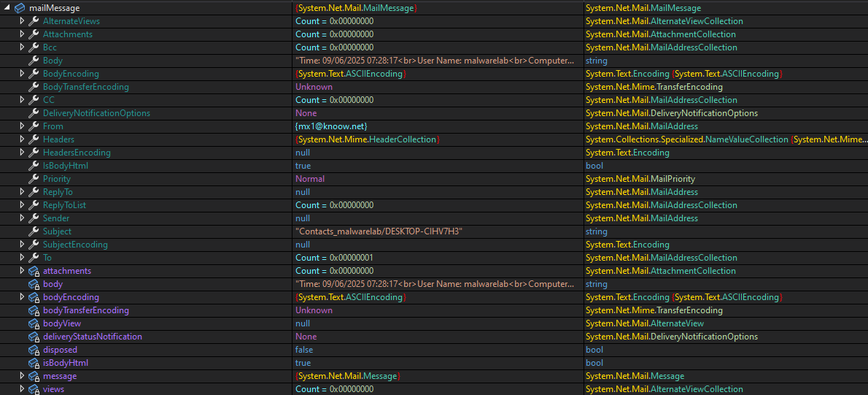Image resolution: width=868 pixels, height=395 pixels.
Task: Click the mailMessage object cube icon
Action: coord(20,8)
